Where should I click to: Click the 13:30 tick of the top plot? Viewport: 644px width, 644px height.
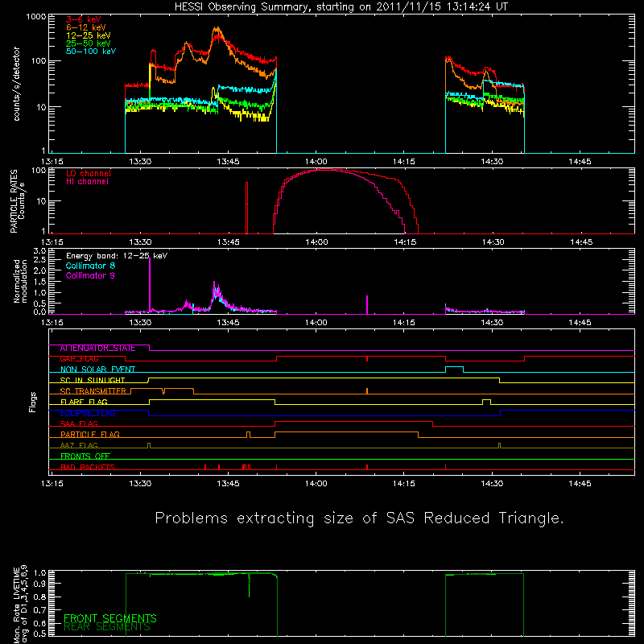(140, 162)
